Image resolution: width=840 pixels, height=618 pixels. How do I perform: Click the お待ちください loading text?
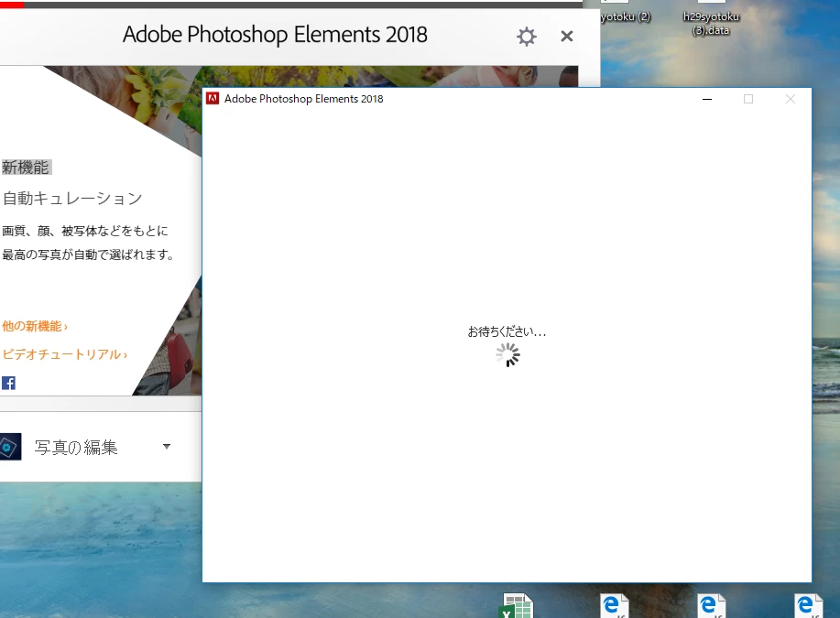[507, 332]
